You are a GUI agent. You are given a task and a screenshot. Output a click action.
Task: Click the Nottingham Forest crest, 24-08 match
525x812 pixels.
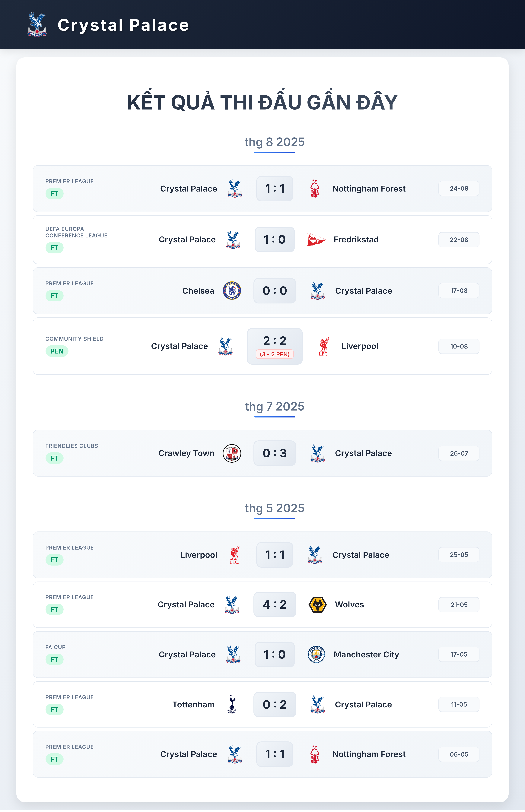coord(315,189)
